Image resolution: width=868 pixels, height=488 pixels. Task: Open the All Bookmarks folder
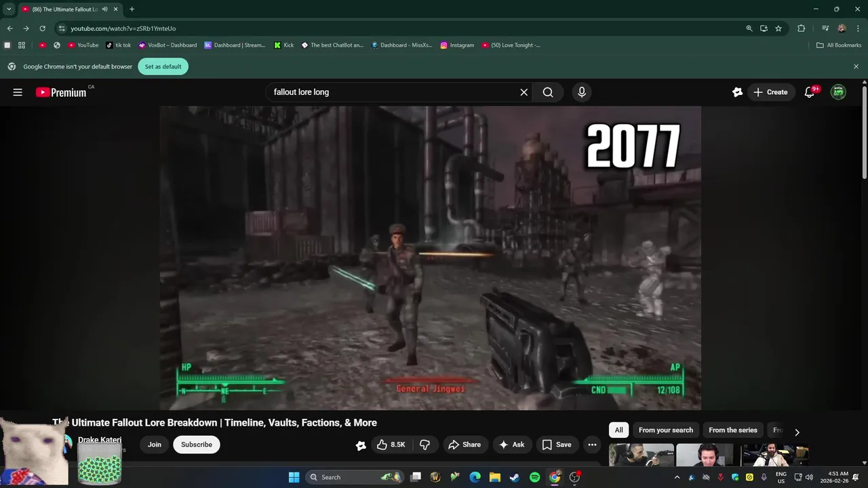pyautogui.click(x=839, y=45)
